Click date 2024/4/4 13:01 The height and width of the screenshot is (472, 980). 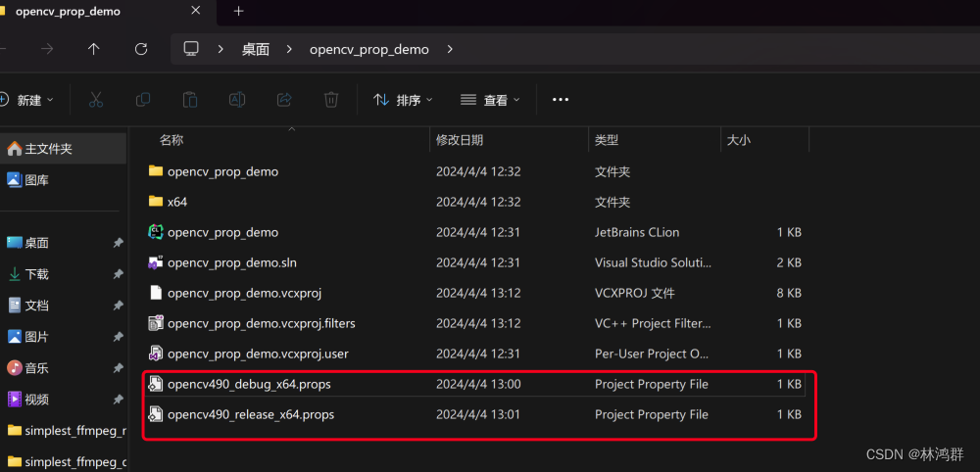click(x=478, y=414)
